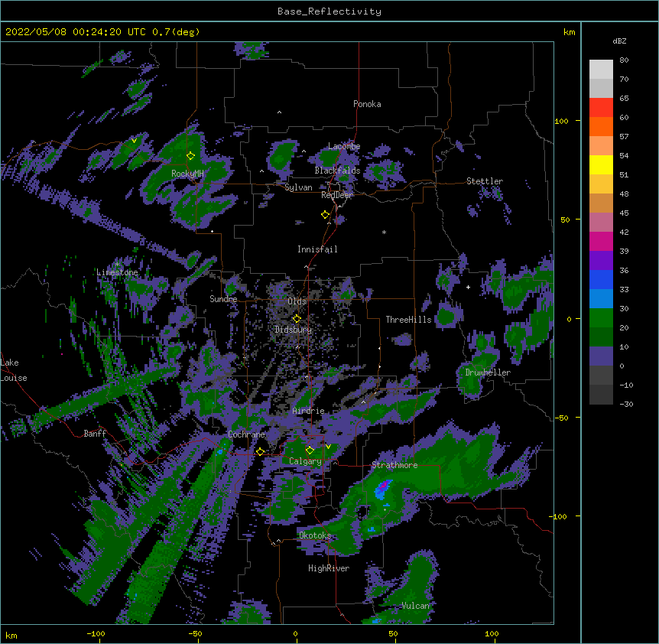
Task: Click the Cochrane label
Action: (x=246, y=434)
